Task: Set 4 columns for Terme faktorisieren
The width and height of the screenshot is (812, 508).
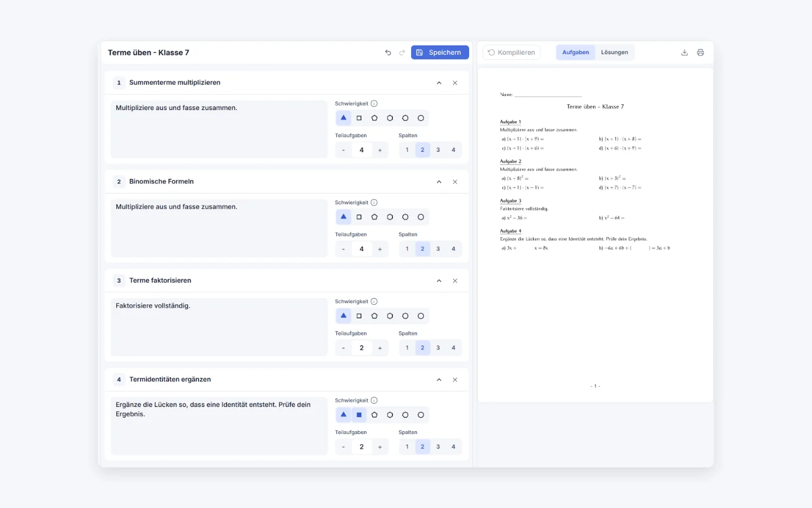Action: click(x=453, y=348)
